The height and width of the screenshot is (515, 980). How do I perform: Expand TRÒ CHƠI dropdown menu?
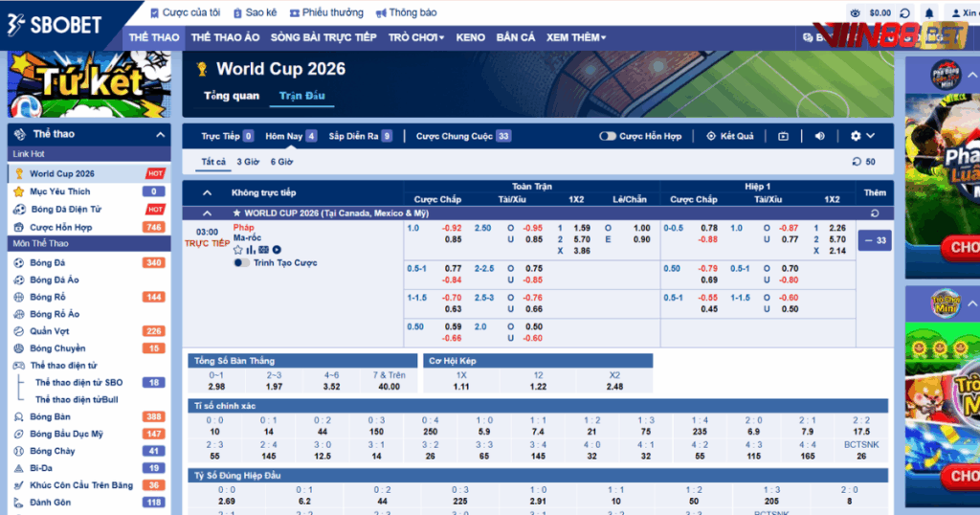pyautogui.click(x=416, y=37)
